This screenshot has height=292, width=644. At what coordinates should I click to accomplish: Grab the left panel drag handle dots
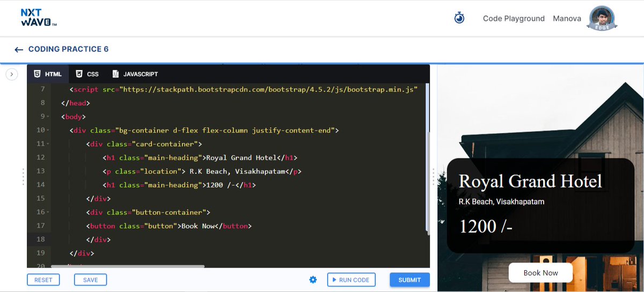pos(23,177)
